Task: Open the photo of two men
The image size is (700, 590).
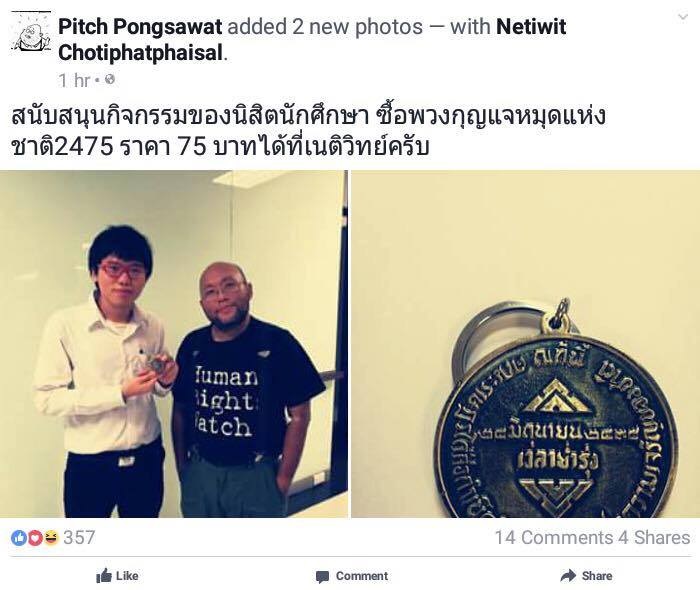Action: [174, 344]
